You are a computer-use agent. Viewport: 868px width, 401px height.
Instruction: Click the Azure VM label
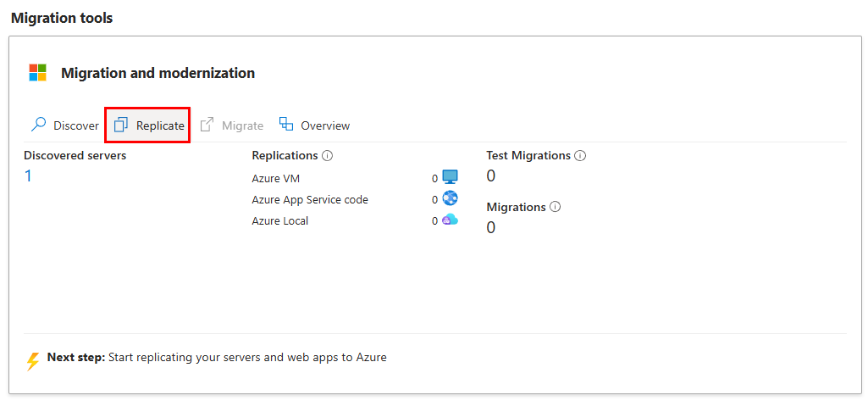click(276, 178)
